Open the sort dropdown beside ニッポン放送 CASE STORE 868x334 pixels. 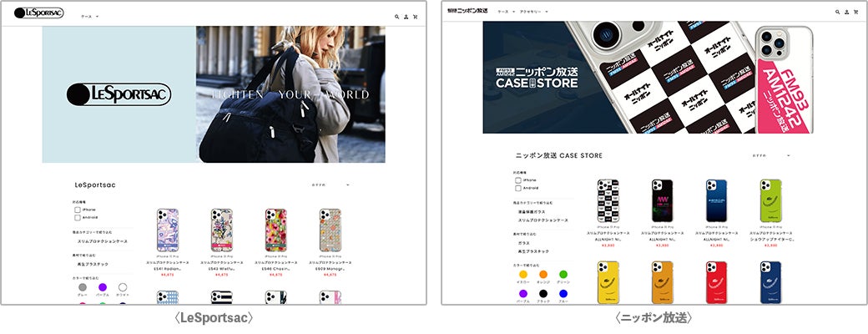[771, 155]
